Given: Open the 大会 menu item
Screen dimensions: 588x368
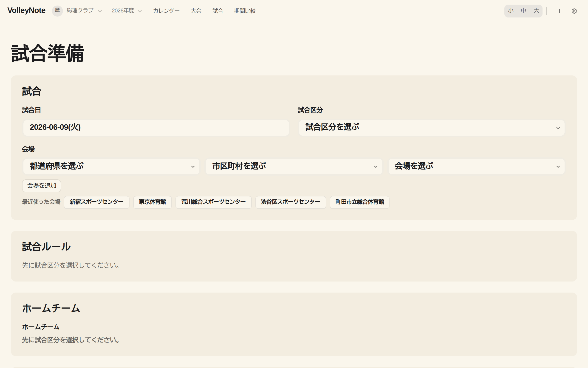Looking at the screenshot, I should click(x=196, y=11).
